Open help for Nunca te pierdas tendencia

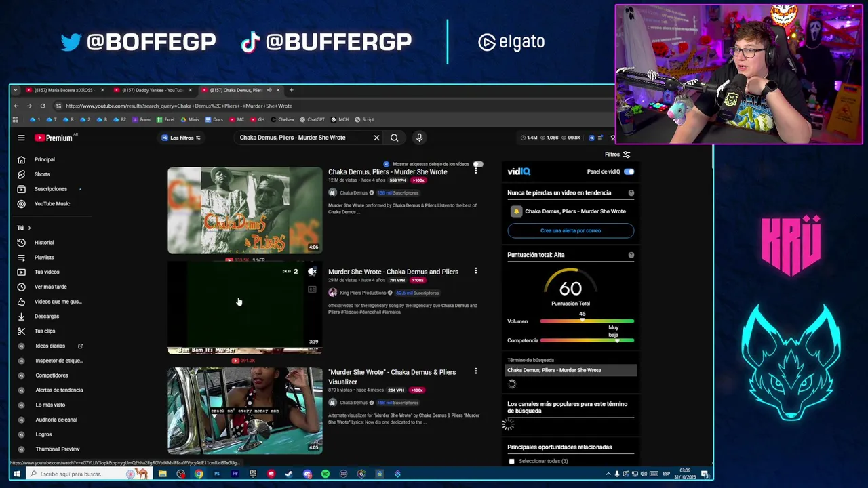click(631, 193)
